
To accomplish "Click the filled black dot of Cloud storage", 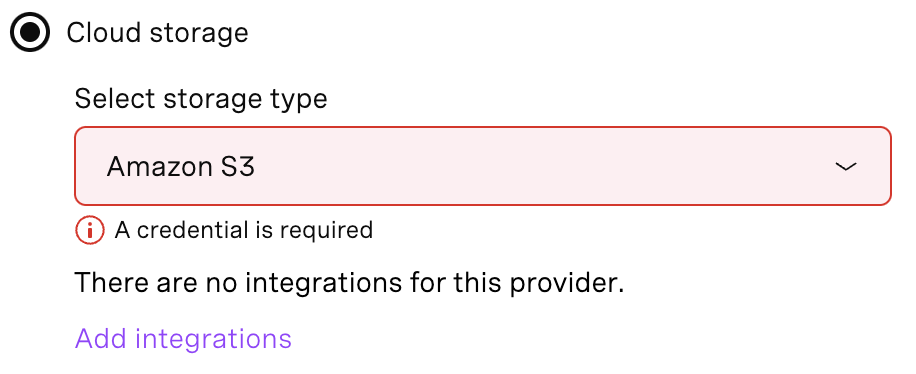I will click(30, 32).
